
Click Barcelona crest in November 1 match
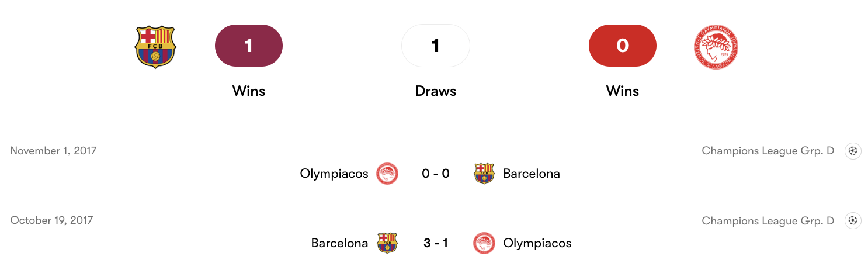[484, 174]
